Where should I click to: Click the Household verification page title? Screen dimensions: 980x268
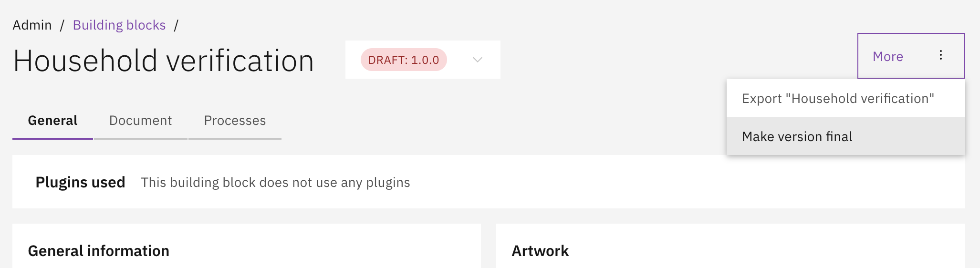(x=163, y=61)
